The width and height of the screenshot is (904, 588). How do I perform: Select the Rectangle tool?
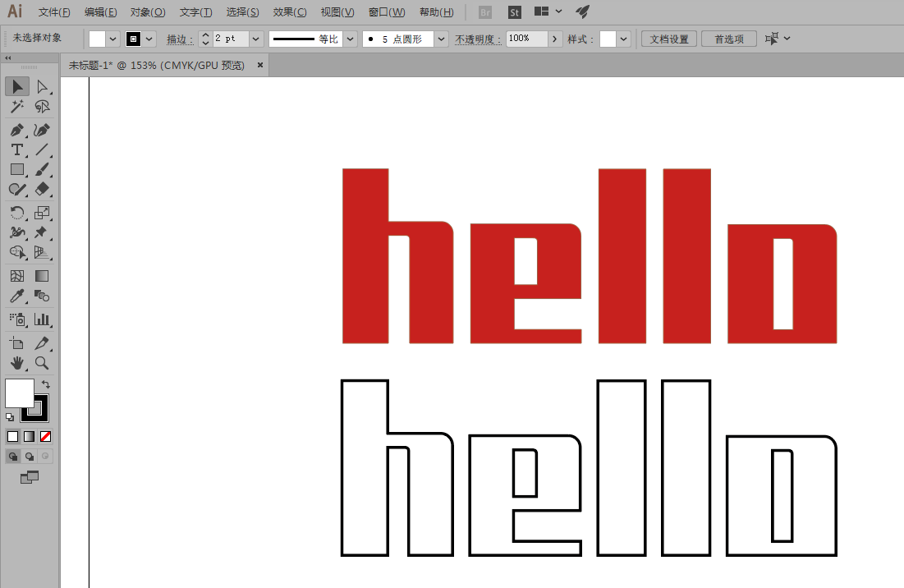[17, 169]
